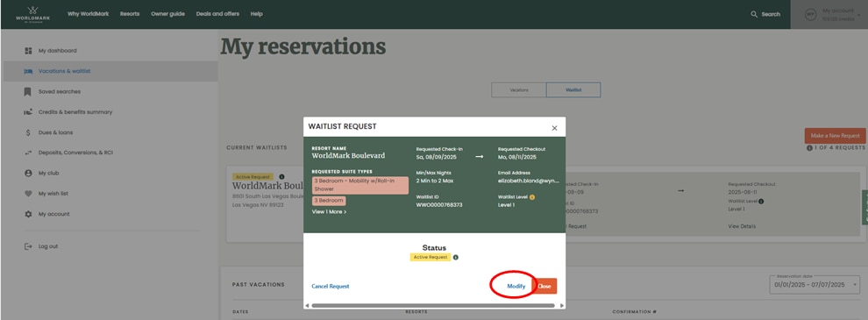Open the Reservation date range dropdown

click(x=815, y=284)
